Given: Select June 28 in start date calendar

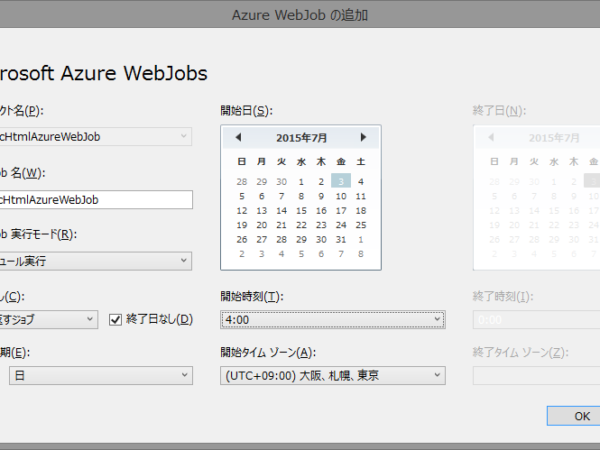Looking at the screenshot, I should 241,181.
